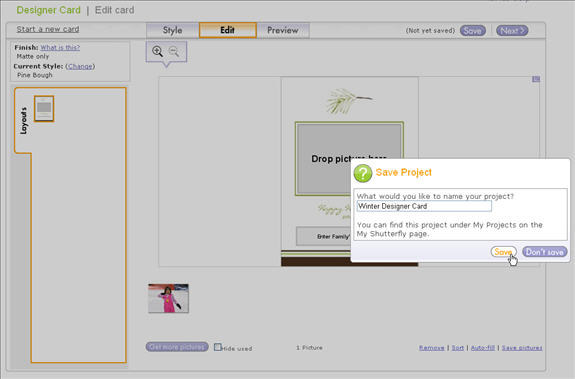
Task: Choose the Pine Bough layout thumbnail
Action: pos(44,108)
